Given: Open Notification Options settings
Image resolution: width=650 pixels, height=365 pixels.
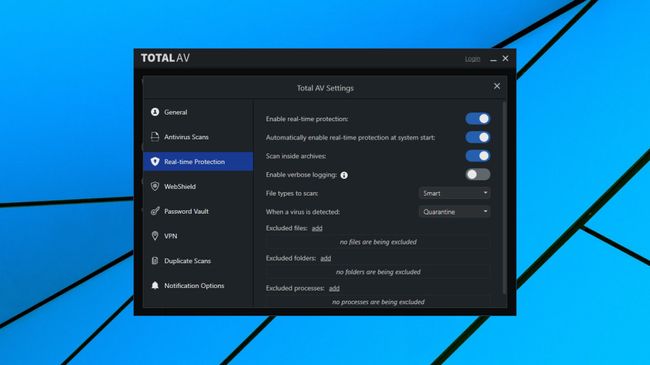Looking at the screenshot, I should tap(198, 285).
